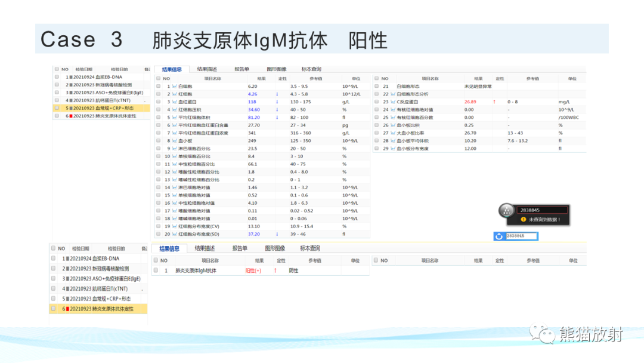644x363 pixels.
Task: Open trend chart icon for 红细胞压积 row
Action: [x=175, y=110]
